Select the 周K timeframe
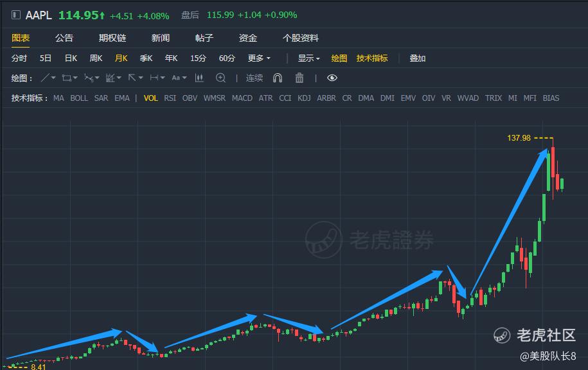The image size is (588, 370). point(96,58)
